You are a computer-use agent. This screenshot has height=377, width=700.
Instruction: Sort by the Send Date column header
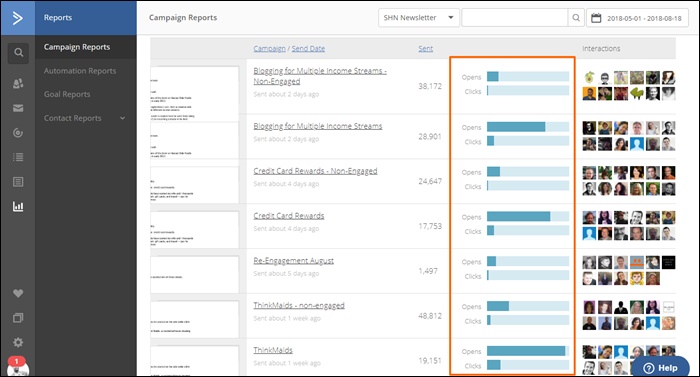click(308, 49)
